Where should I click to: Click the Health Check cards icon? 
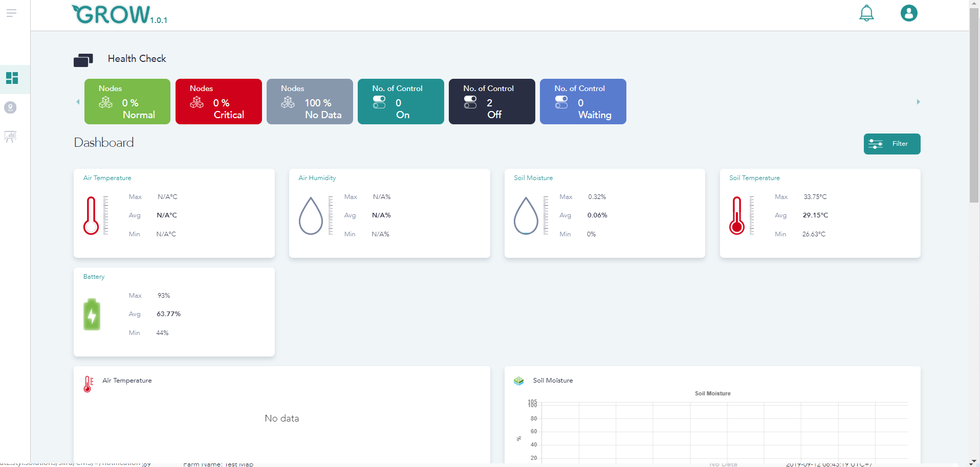click(83, 60)
